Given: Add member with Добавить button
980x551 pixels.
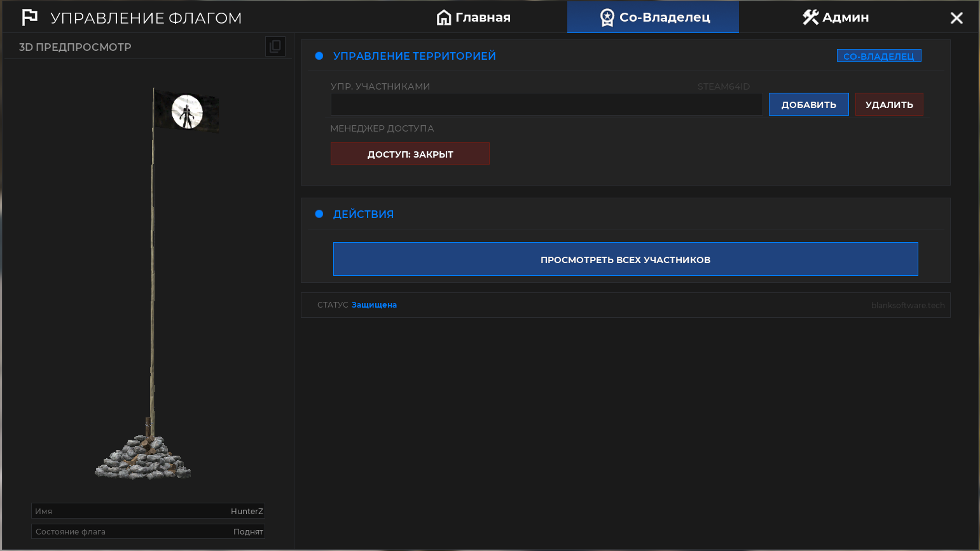Looking at the screenshot, I should 809,104.
